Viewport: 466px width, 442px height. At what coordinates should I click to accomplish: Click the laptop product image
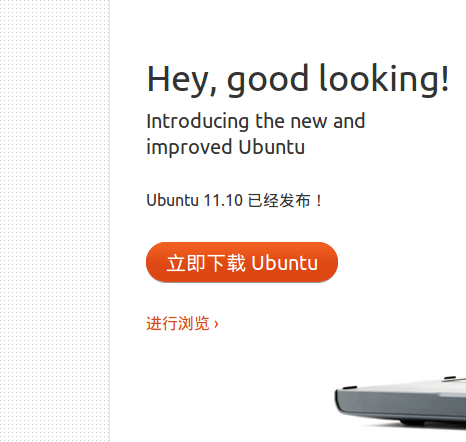pos(400,402)
